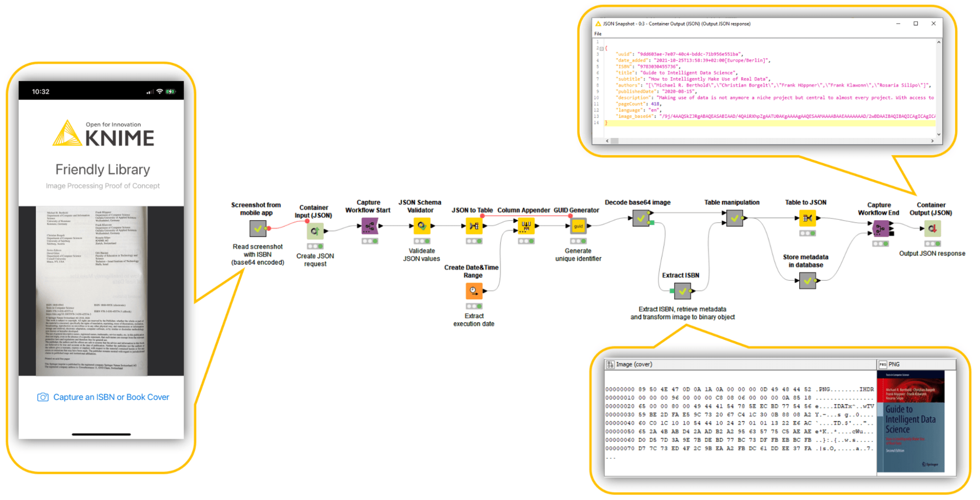
Task: Click hex row 00000000 in Image (cover)
Action: tap(739, 389)
